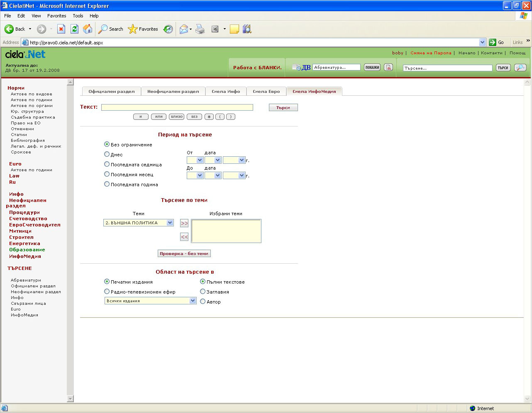Click the Избрани теми list box

click(x=226, y=231)
